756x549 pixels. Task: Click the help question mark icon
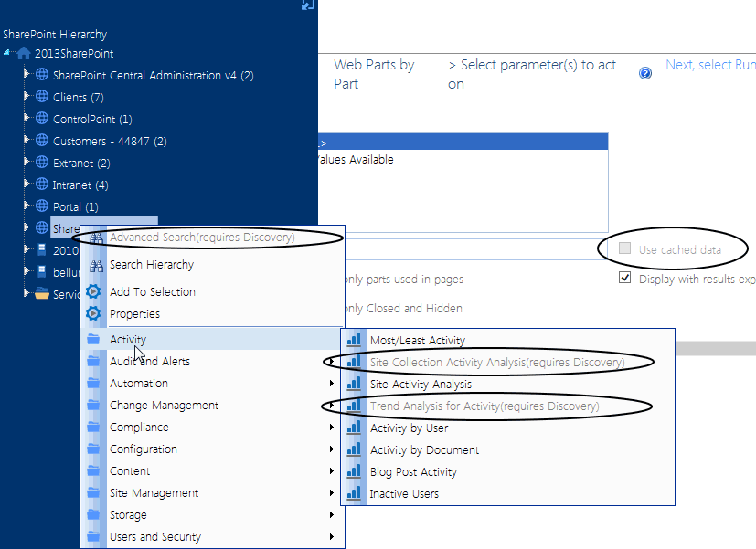(645, 73)
